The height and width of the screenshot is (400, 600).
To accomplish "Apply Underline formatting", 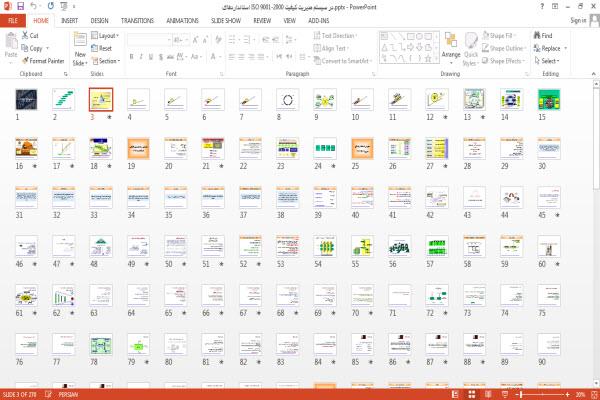I will tap(151, 57).
